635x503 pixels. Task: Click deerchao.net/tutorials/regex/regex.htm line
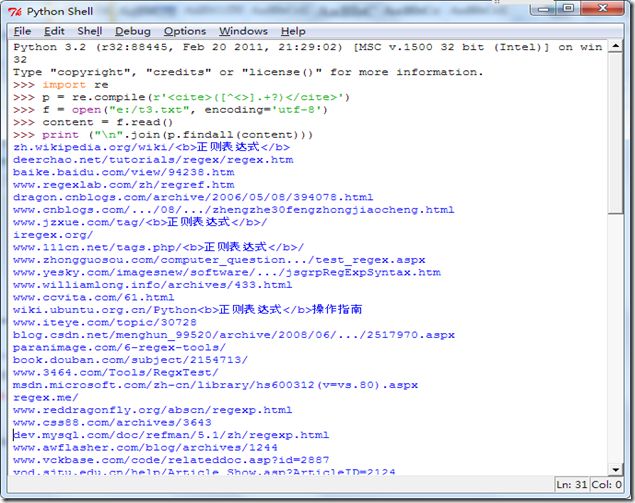click(153, 160)
